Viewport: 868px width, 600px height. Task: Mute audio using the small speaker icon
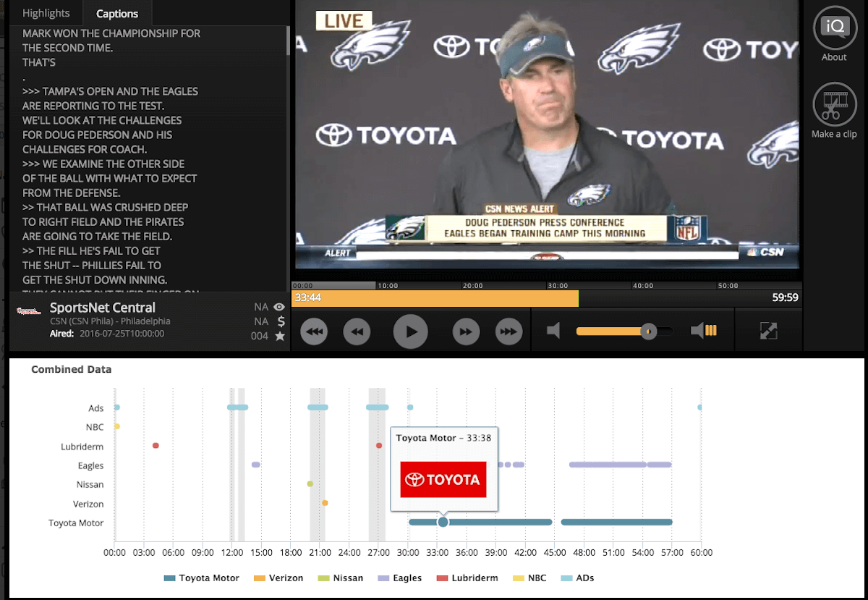(x=554, y=331)
